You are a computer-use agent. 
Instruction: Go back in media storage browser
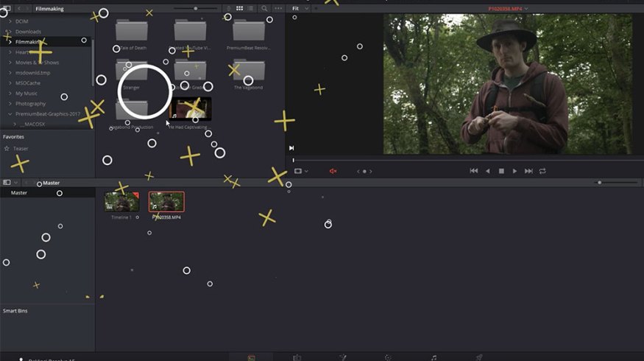click(x=19, y=9)
